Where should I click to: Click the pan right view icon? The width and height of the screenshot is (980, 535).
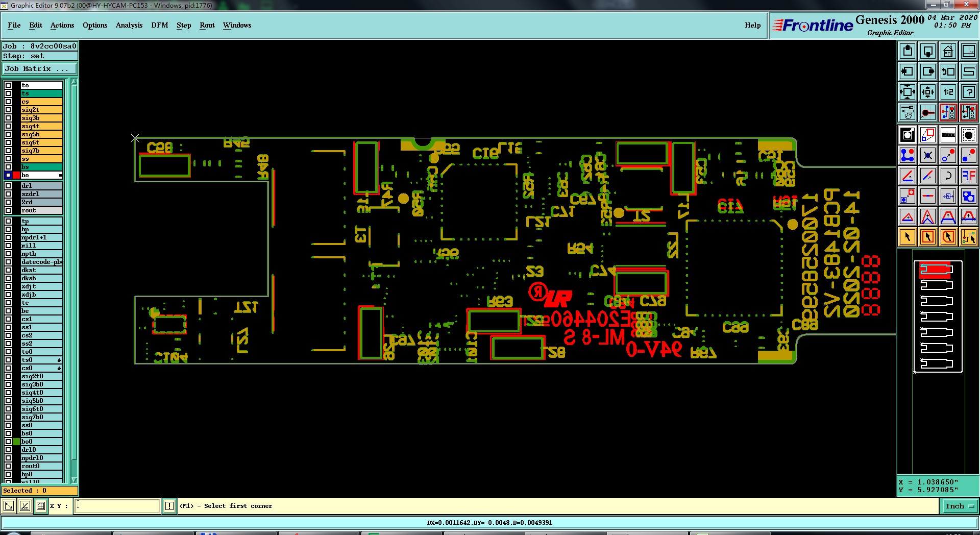[x=928, y=71]
